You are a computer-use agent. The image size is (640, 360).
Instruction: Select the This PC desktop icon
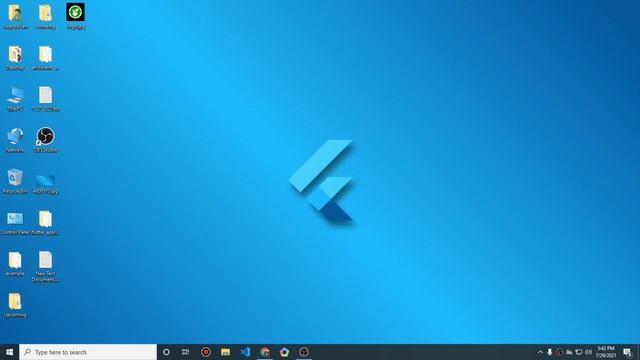click(15, 99)
